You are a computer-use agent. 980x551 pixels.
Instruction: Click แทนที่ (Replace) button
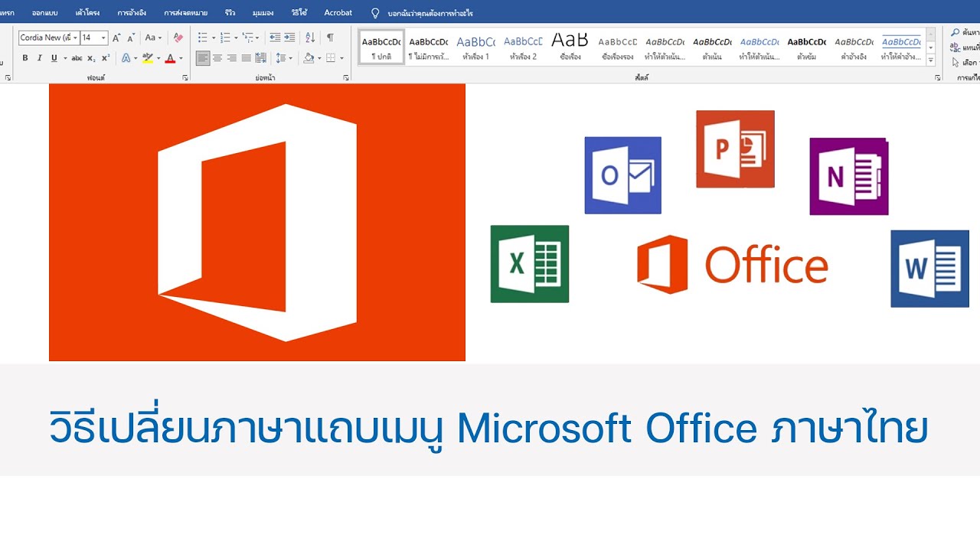(x=966, y=47)
